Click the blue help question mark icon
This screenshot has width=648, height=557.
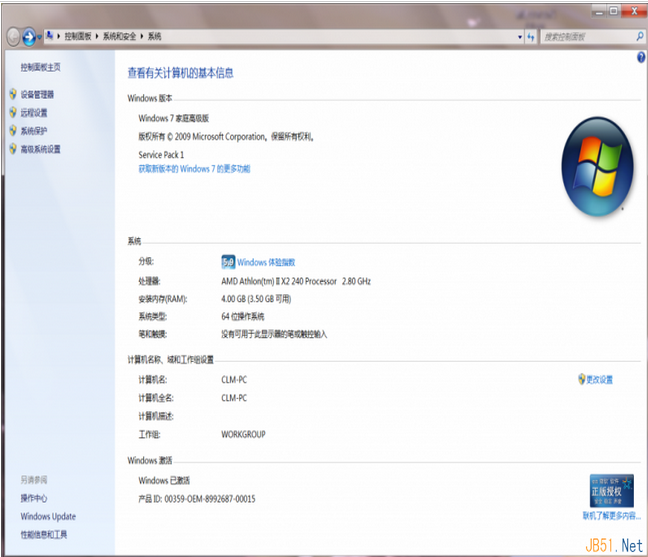point(641,58)
